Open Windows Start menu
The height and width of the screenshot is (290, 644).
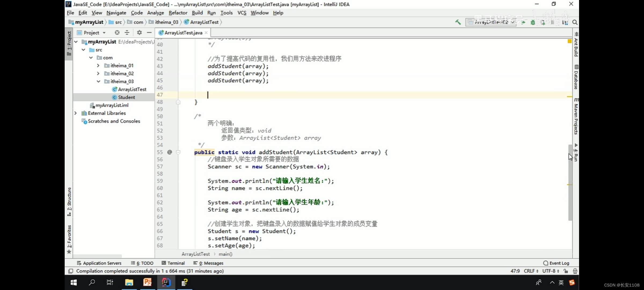coord(74,282)
